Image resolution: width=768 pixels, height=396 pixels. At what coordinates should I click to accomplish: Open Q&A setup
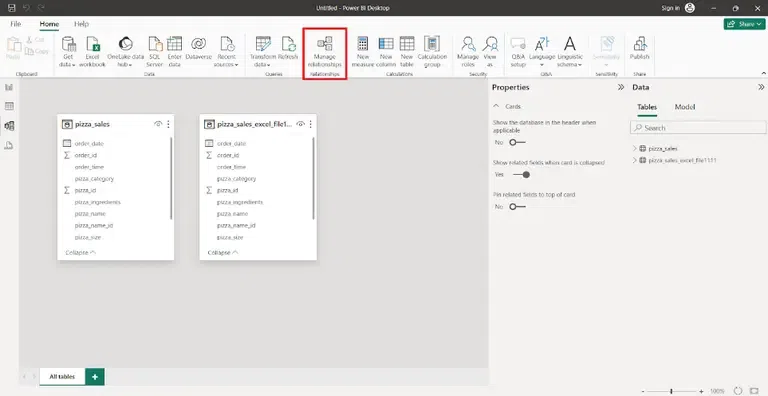[x=518, y=51]
